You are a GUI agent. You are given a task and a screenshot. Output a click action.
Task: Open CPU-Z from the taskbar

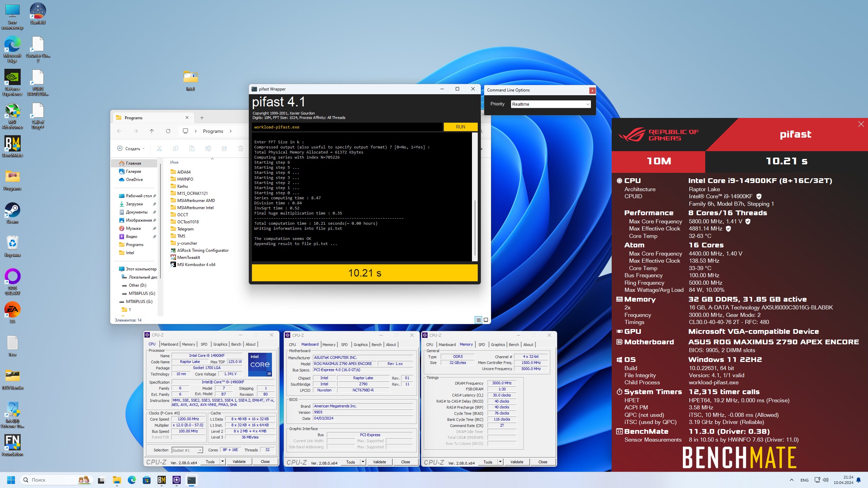pos(176,480)
